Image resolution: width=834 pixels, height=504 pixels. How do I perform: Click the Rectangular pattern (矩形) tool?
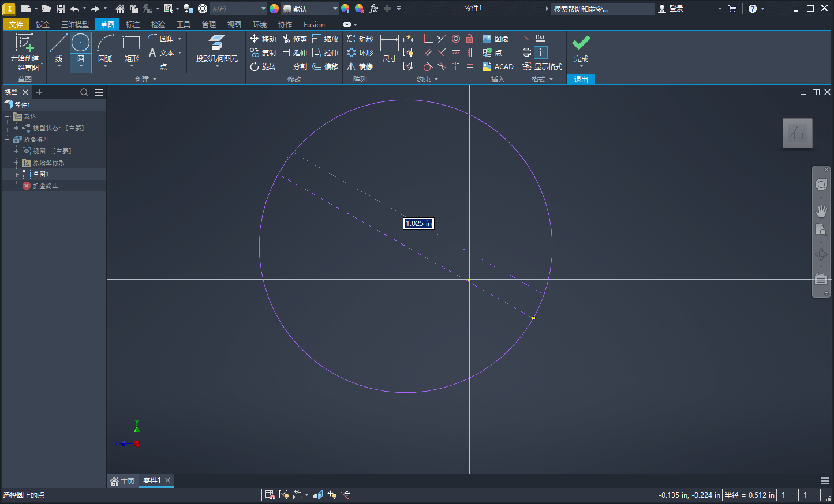coord(360,39)
